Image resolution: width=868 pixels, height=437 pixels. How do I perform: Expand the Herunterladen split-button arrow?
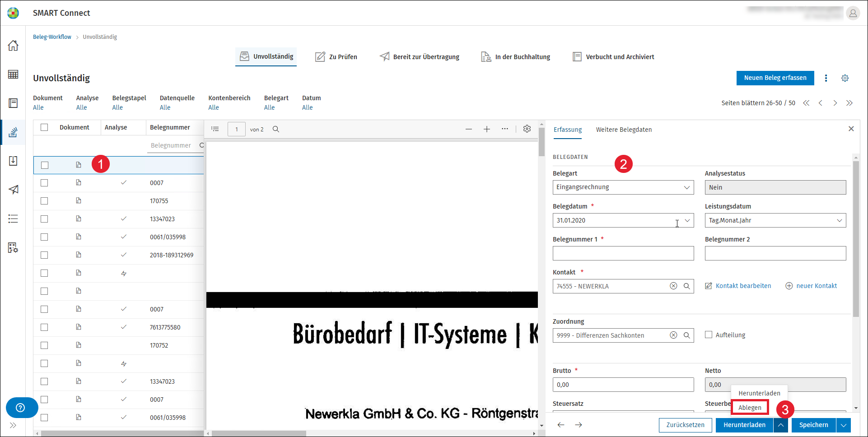tap(781, 425)
